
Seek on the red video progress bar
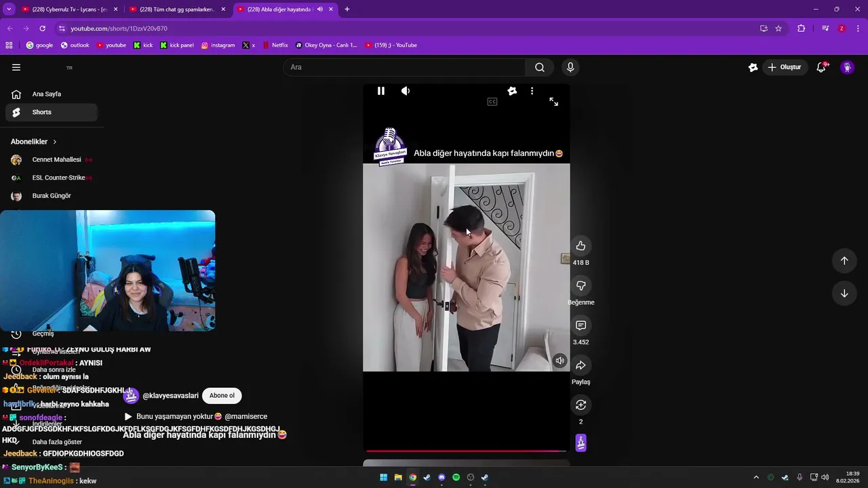(x=467, y=451)
